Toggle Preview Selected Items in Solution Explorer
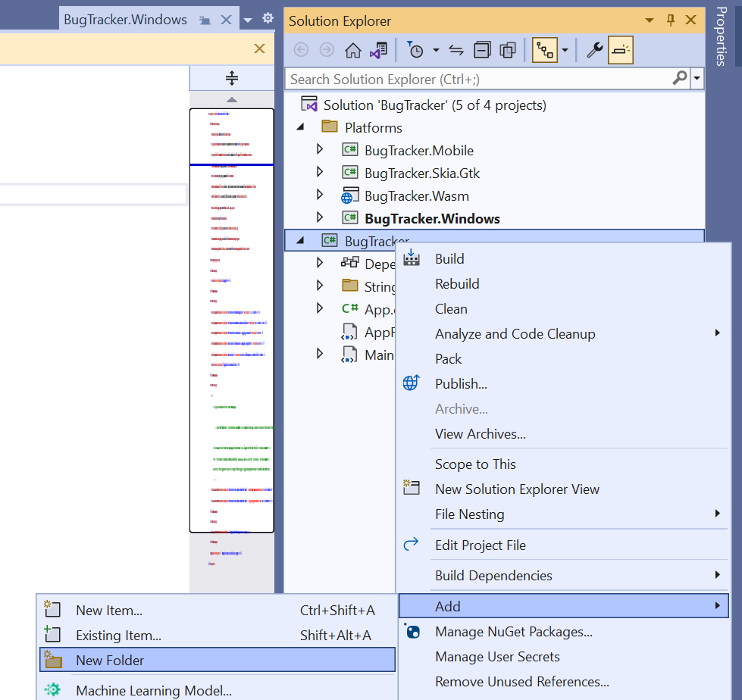This screenshot has height=700, width=742. pyautogui.click(x=621, y=49)
